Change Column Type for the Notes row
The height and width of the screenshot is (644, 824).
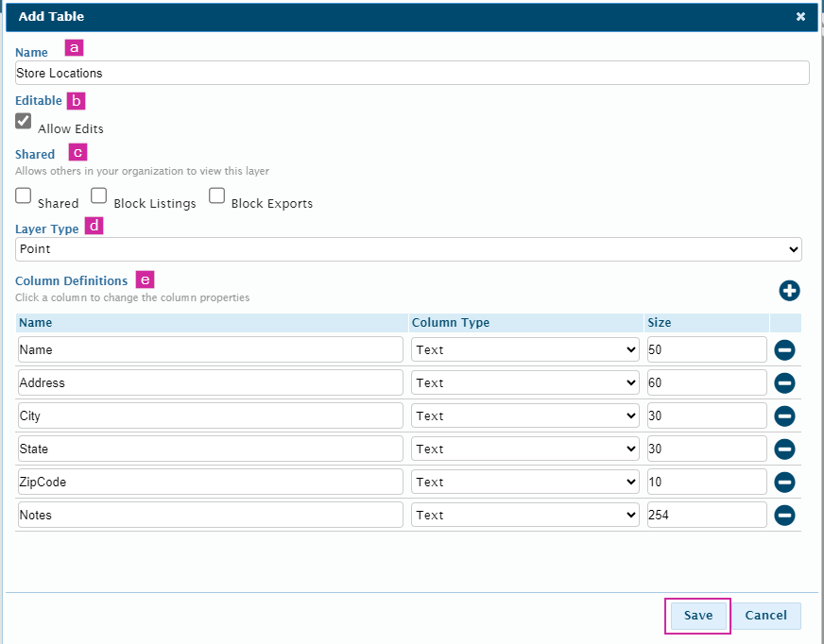point(525,516)
